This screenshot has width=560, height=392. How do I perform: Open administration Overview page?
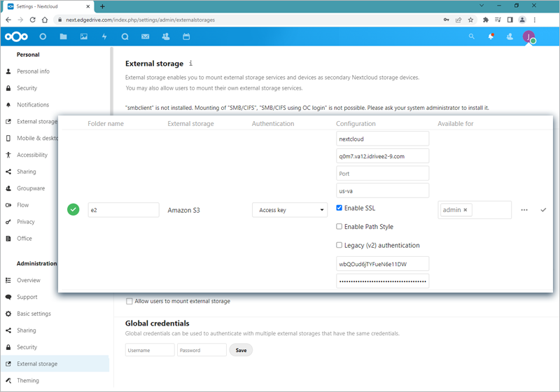coord(30,280)
